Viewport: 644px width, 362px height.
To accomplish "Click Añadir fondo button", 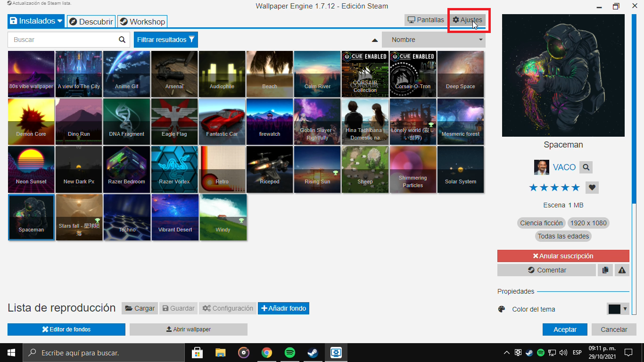I will [x=283, y=308].
